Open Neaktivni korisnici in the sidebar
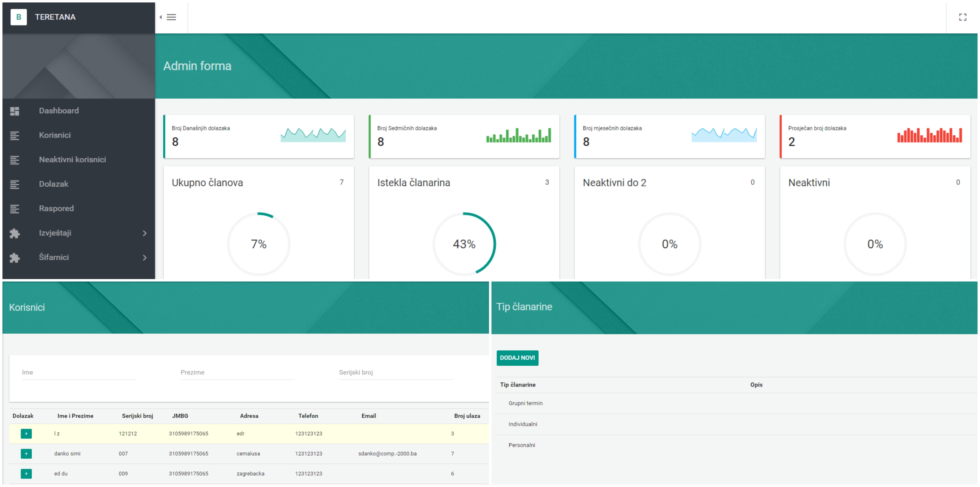The height and width of the screenshot is (487, 980). tap(79, 160)
